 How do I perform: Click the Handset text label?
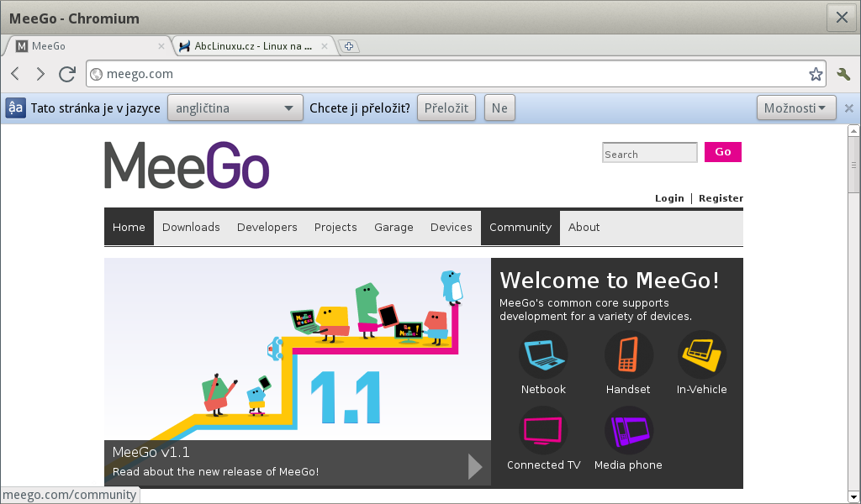point(628,390)
